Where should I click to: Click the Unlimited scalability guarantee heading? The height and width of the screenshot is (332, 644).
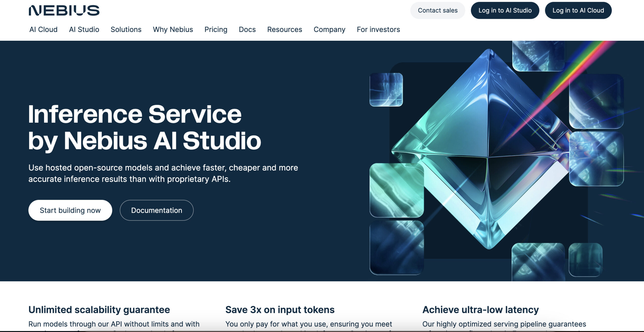(99, 310)
